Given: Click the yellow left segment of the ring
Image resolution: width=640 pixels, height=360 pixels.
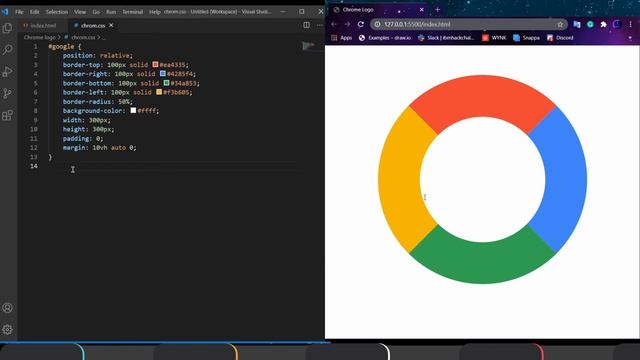Looking at the screenshot, I should coord(399,180).
